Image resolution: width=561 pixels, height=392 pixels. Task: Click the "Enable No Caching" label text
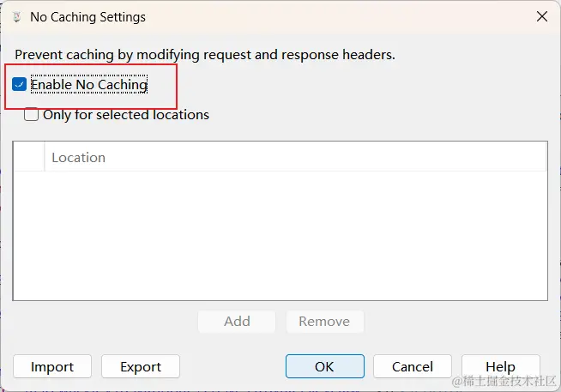pyautogui.click(x=89, y=85)
